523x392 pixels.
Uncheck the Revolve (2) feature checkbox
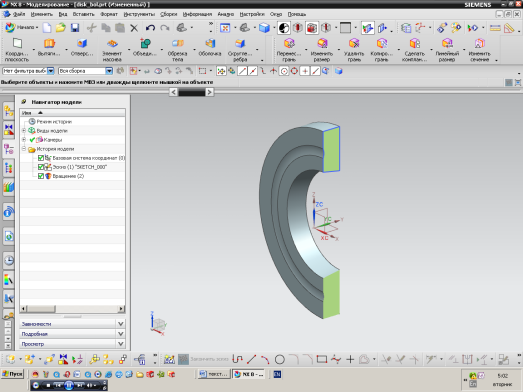41,176
